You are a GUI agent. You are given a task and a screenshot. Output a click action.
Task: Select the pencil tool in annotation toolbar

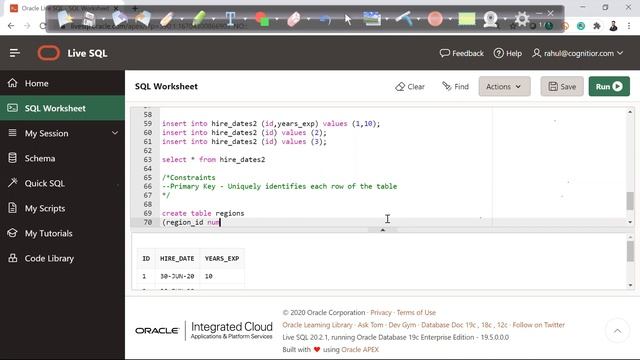coord(167,19)
